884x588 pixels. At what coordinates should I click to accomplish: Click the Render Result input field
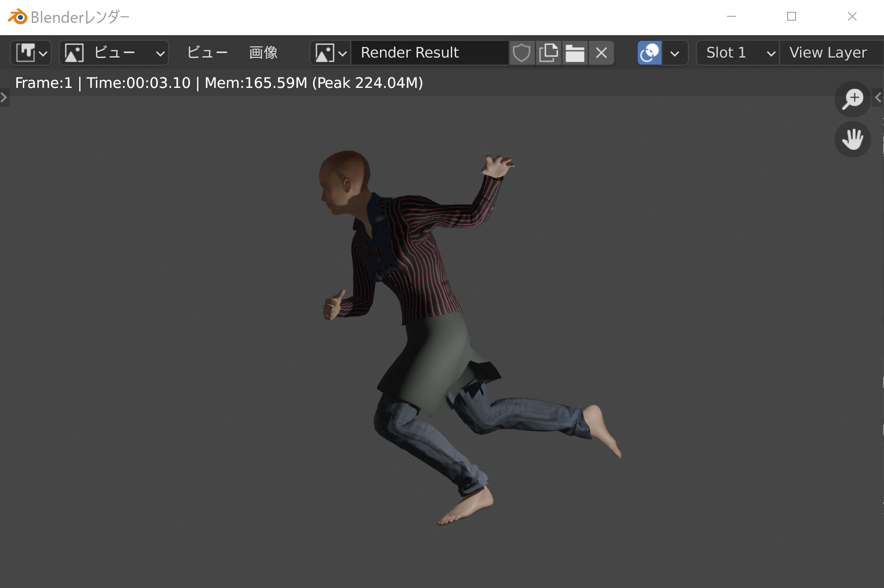click(x=430, y=52)
